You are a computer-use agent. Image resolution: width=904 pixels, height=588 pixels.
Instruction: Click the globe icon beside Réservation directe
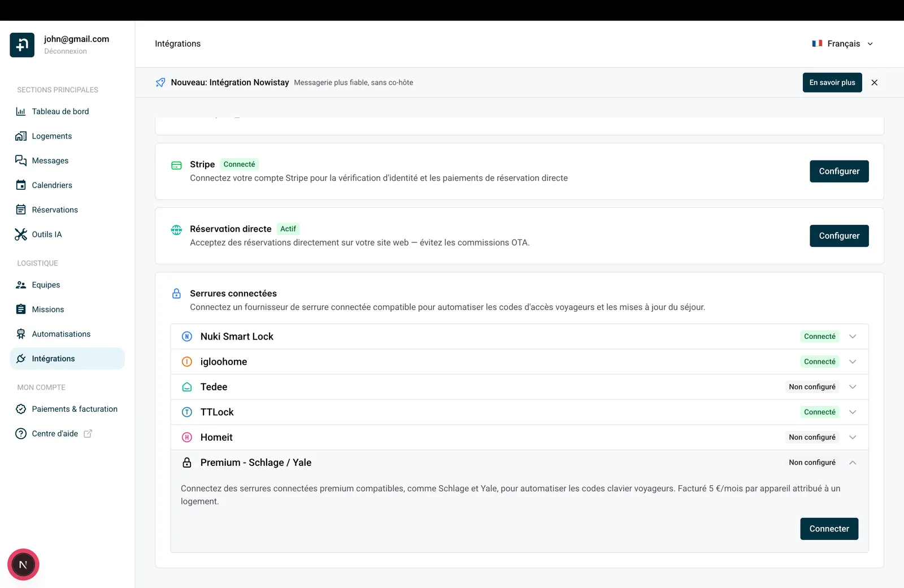(176, 230)
